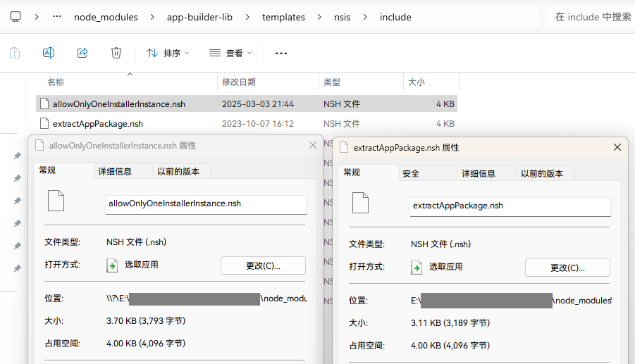The width and height of the screenshot is (635, 364).
Task: Close the extractAppPackage.nsh properties dialog
Action: coord(617,147)
